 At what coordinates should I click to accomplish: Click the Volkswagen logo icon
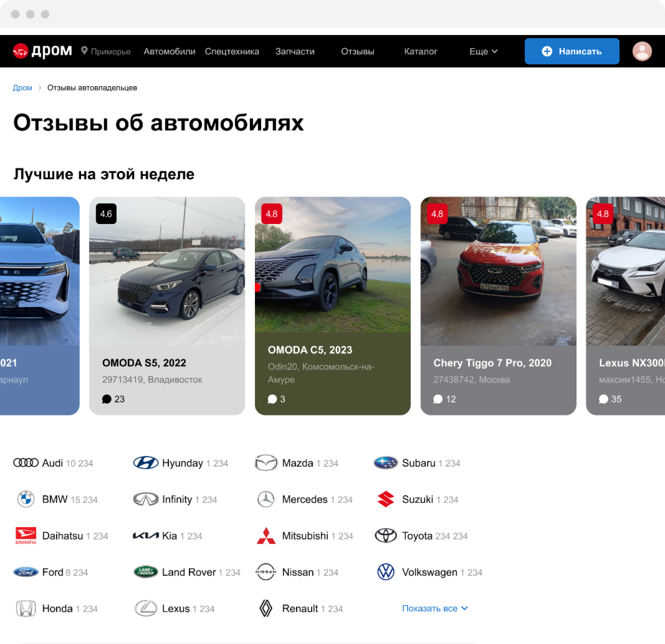pos(386,572)
